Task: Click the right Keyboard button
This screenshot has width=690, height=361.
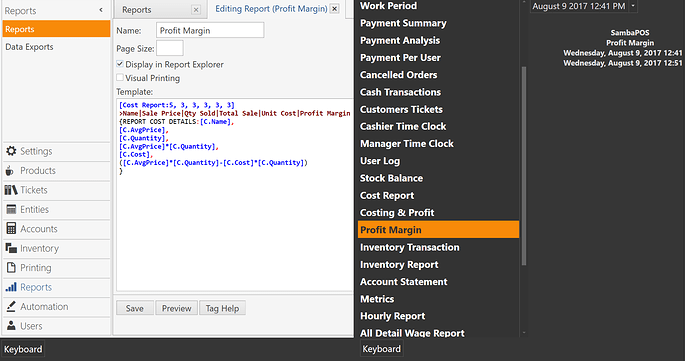Action: (382, 349)
